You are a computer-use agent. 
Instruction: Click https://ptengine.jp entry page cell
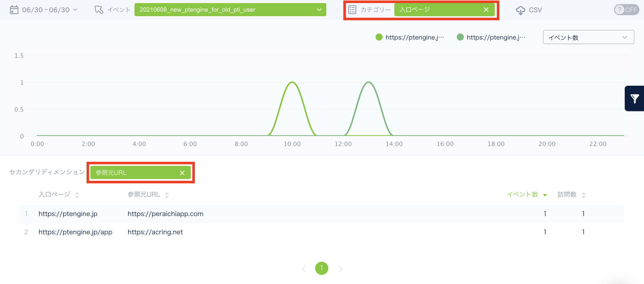point(68,214)
